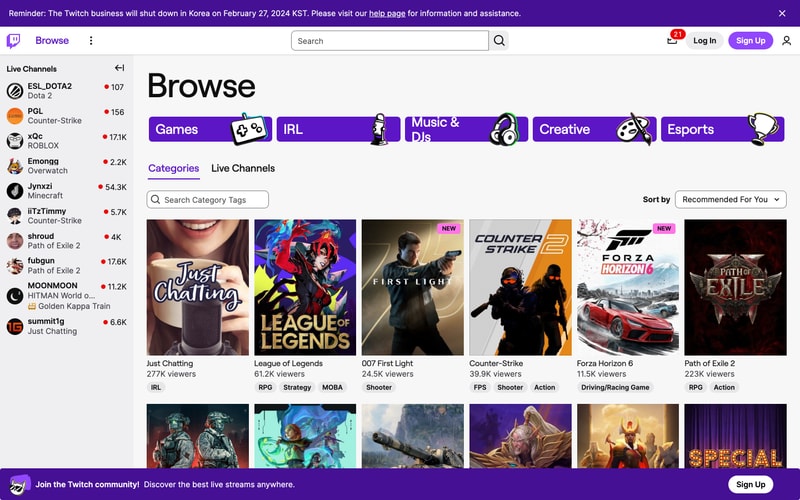
Task: Open MOONMOON channel avatar
Action: coord(15,295)
